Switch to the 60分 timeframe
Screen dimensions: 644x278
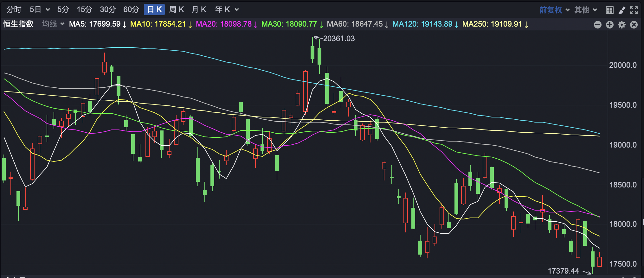coord(131,9)
